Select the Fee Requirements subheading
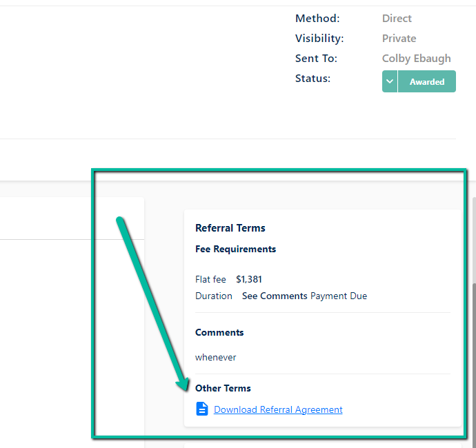This screenshot has height=448, width=476. [x=235, y=249]
